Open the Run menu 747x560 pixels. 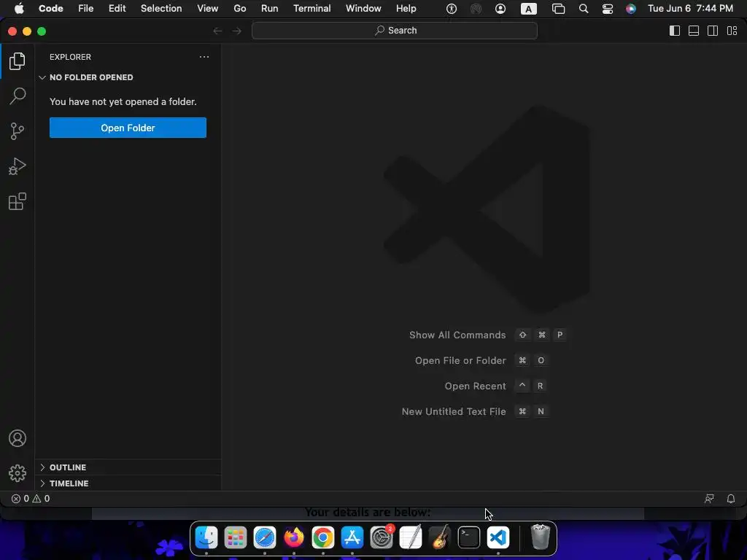(x=269, y=9)
